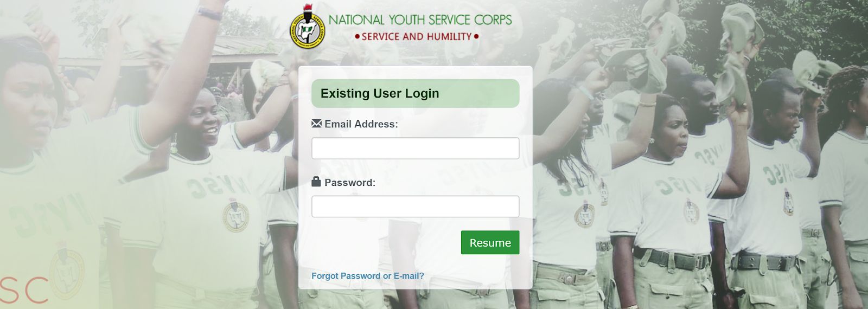This screenshot has height=309, width=868.
Task: Click the NYSC badge on the smiling woman's shirt
Action: click(x=236, y=215)
